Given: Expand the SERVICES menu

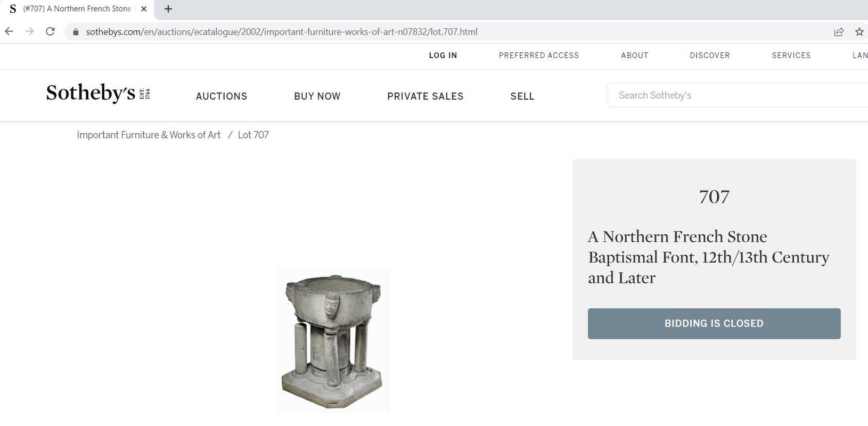Looking at the screenshot, I should [x=791, y=55].
